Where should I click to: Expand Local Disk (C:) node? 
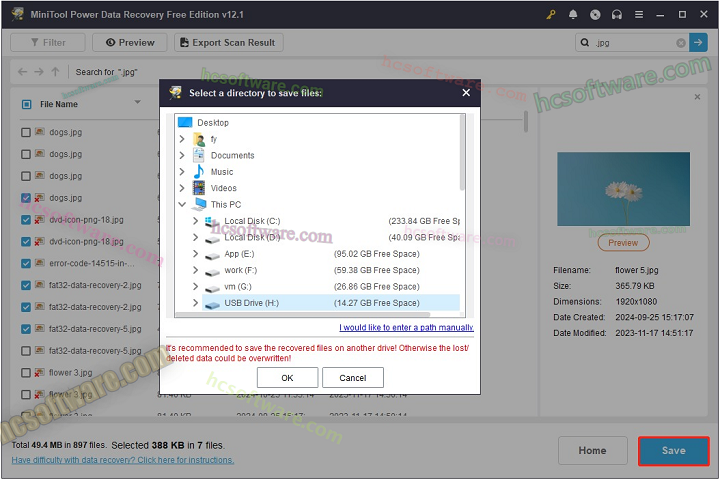point(196,221)
